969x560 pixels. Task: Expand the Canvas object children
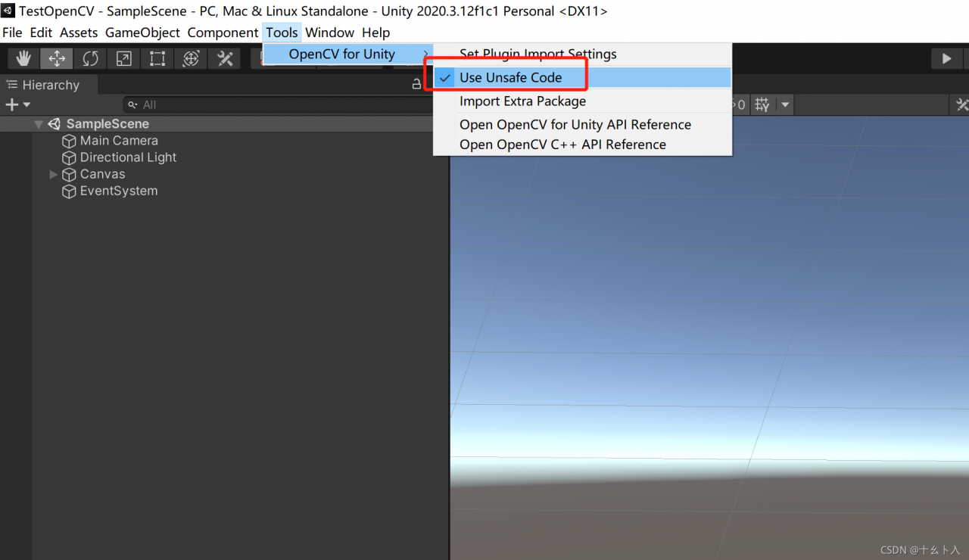coord(54,174)
